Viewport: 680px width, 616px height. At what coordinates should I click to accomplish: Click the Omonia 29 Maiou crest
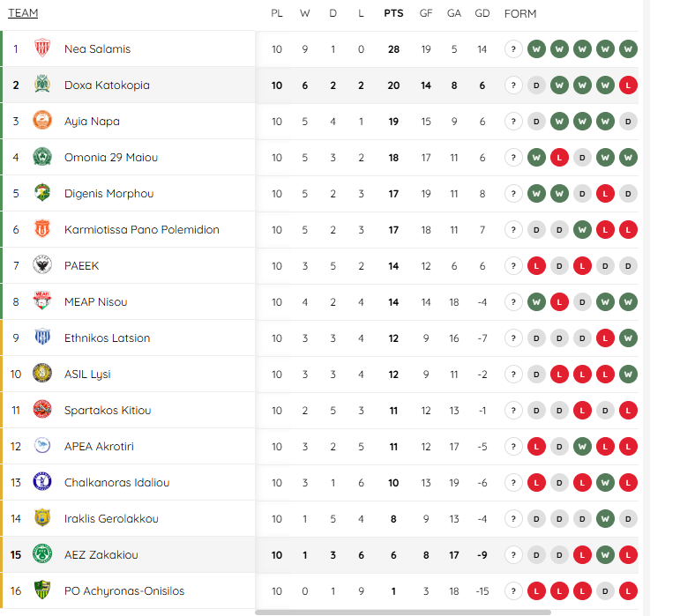coord(42,158)
